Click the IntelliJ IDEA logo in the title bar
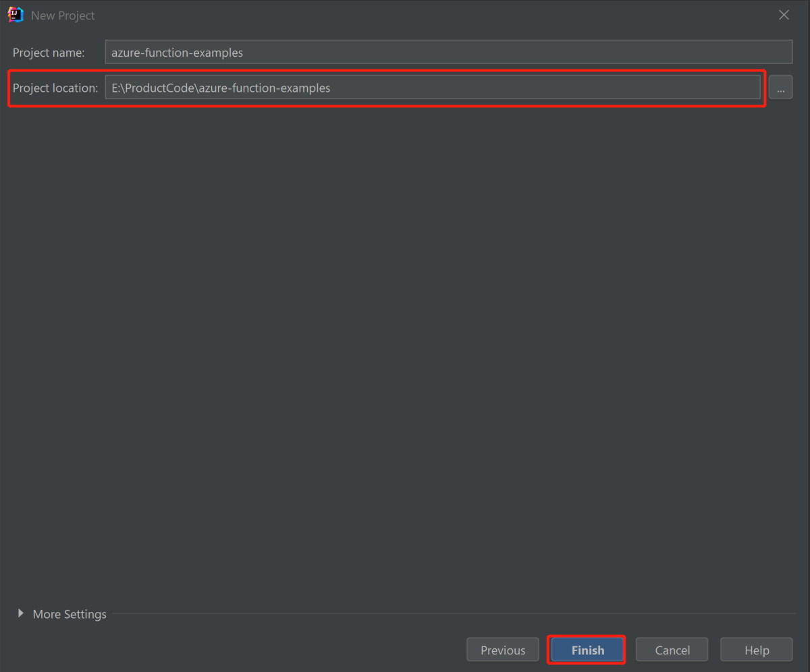 tap(15, 14)
